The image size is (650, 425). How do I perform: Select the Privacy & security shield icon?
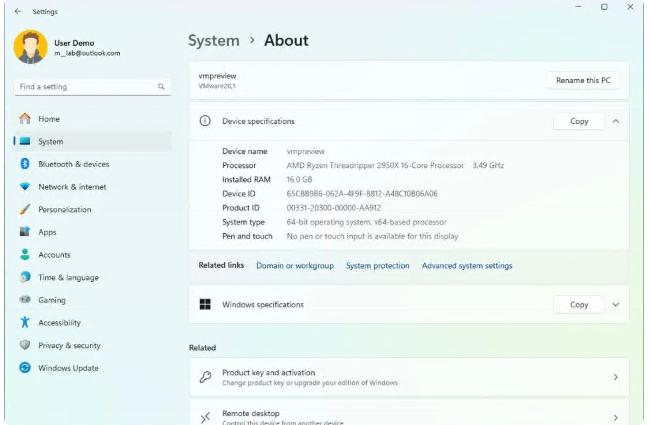[25, 345]
